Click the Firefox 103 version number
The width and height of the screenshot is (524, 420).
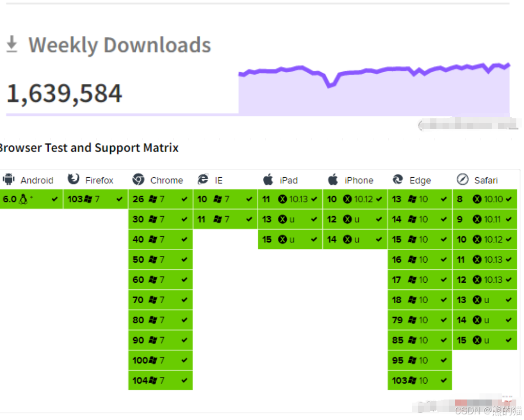[x=75, y=199]
